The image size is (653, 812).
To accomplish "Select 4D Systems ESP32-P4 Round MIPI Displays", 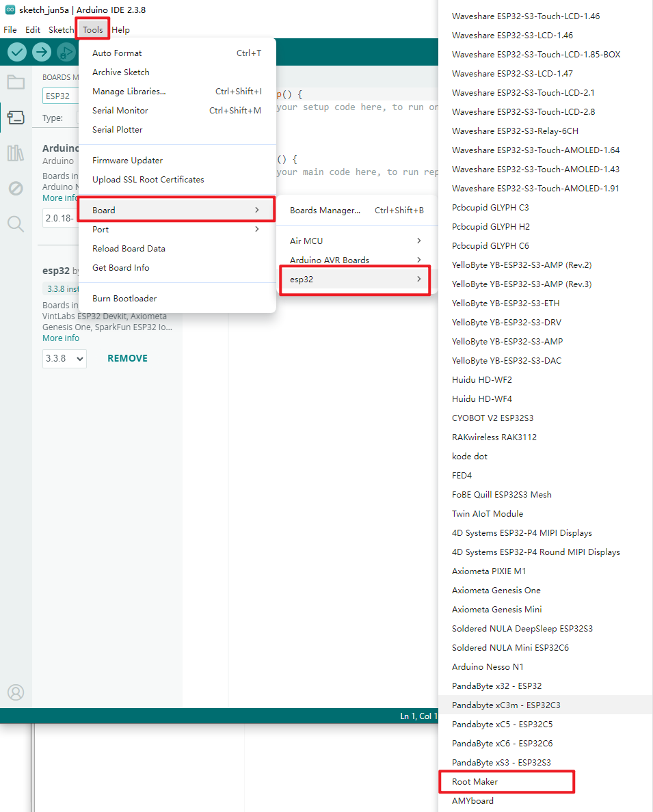I will [545, 552].
